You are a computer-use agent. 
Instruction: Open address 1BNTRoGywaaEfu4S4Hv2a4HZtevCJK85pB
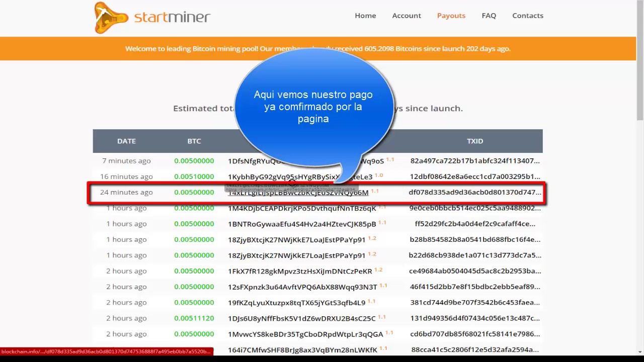[x=302, y=224]
